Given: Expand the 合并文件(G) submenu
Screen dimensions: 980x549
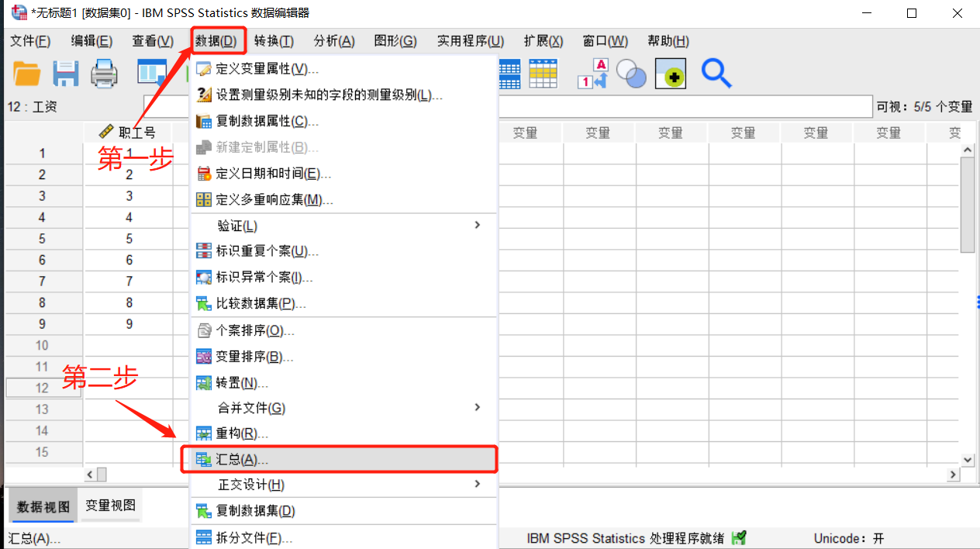Looking at the screenshot, I should (x=343, y=408).
